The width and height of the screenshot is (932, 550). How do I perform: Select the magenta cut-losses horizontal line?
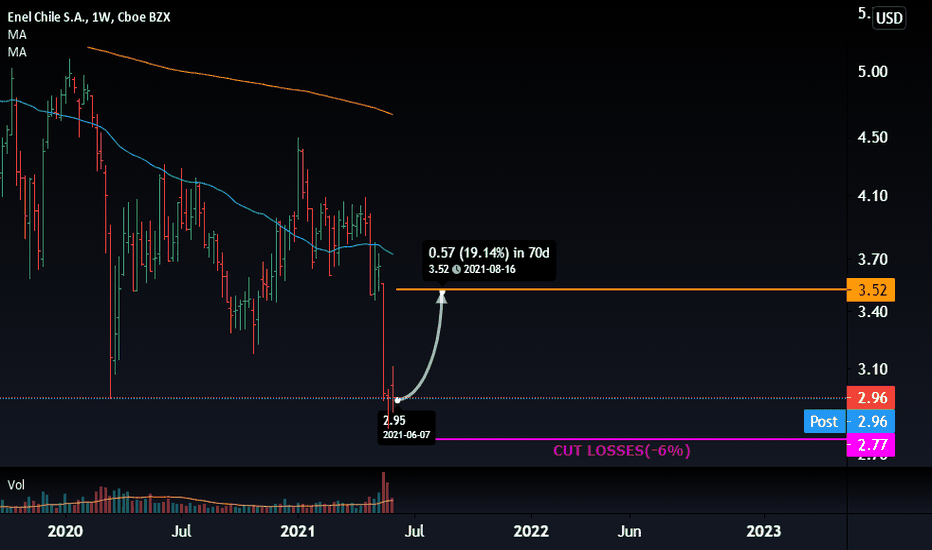coord(642,439)
